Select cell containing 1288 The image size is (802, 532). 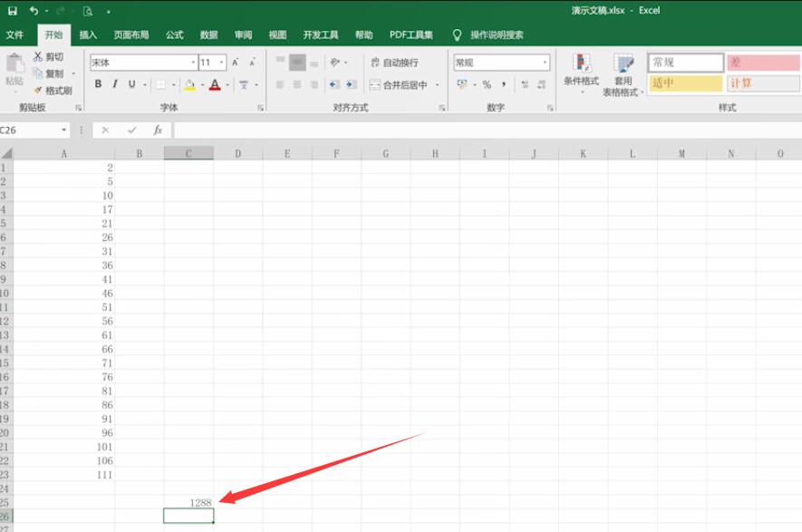click(x=188, y=502)
